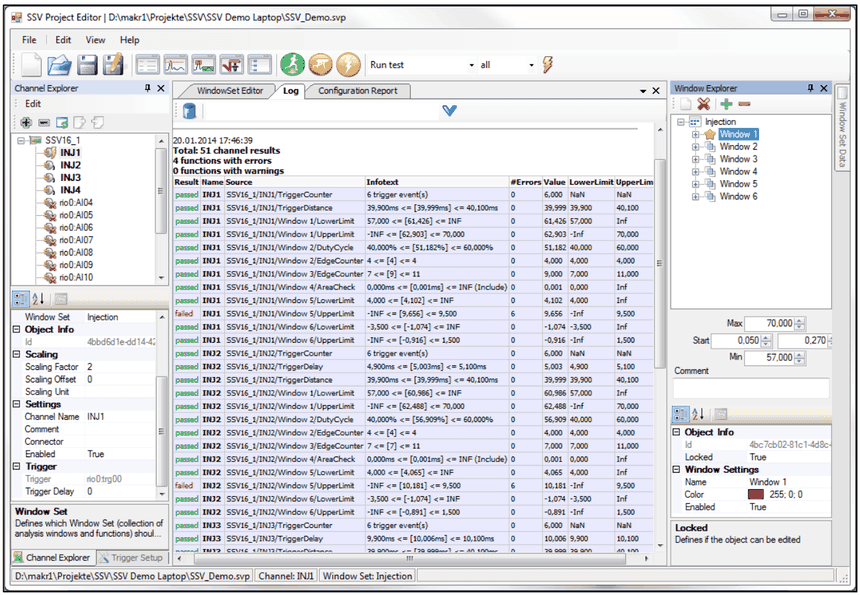
Task: Switch to the WindowSet Editor tab
Action: point(230,91)
